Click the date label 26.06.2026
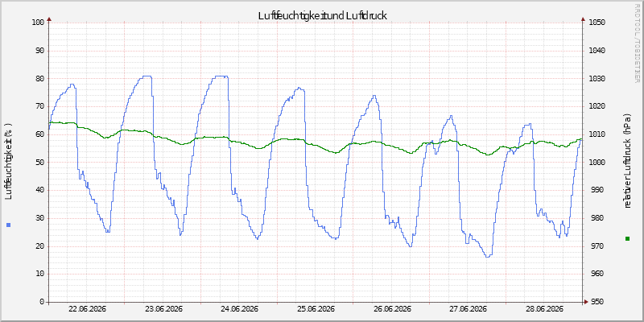 [x=392, y=309]
